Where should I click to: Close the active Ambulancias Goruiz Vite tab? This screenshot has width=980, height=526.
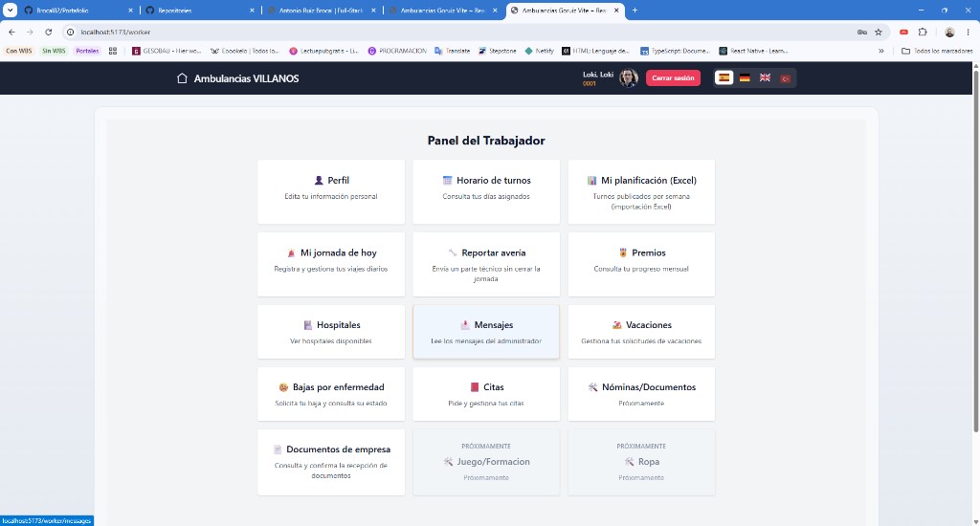coord(616,11)
